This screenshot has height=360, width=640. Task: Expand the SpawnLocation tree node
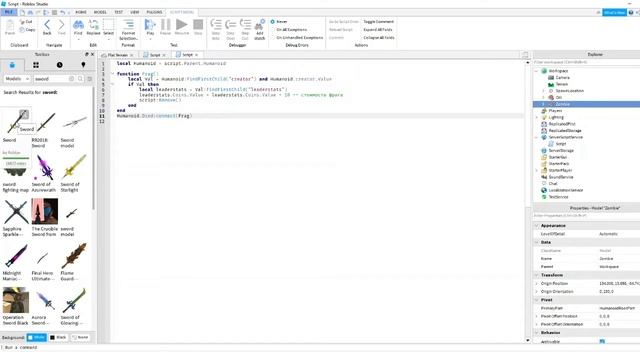click(x=543, y=91)
